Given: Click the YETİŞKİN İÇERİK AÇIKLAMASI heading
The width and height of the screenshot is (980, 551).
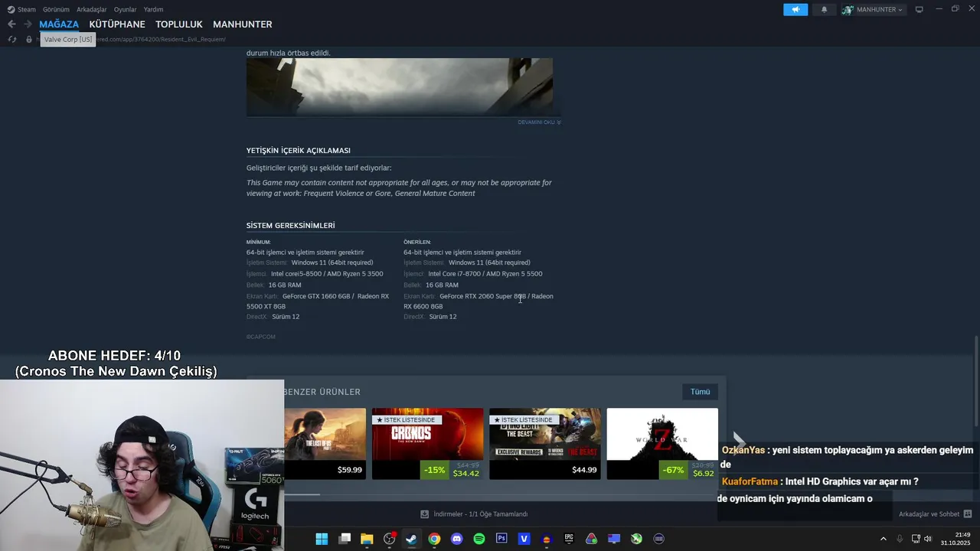Looking at the screenshot, I should 298,151.
